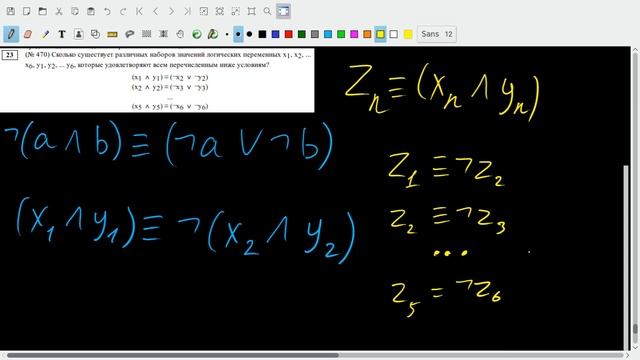Toggle fullscreen mode
Screen dimensions: 640x360
[x=283, y=11]
